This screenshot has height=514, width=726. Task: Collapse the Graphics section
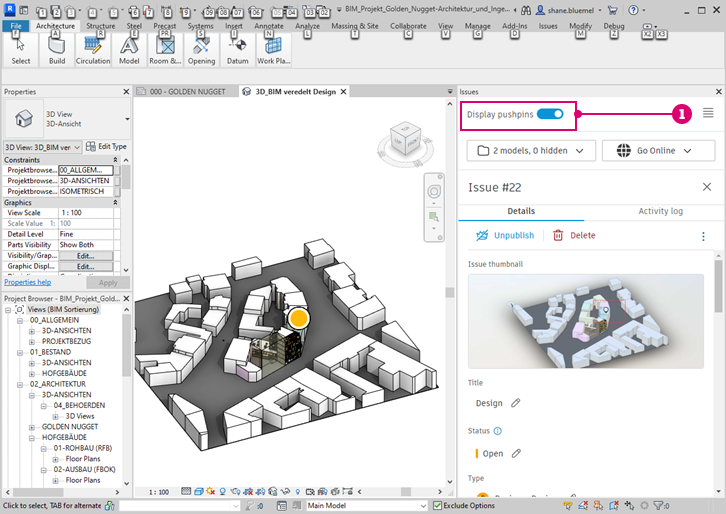115,202
